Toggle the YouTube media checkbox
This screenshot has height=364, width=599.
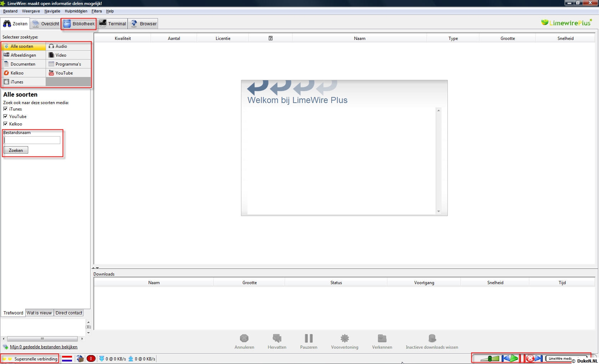[5, 116]
